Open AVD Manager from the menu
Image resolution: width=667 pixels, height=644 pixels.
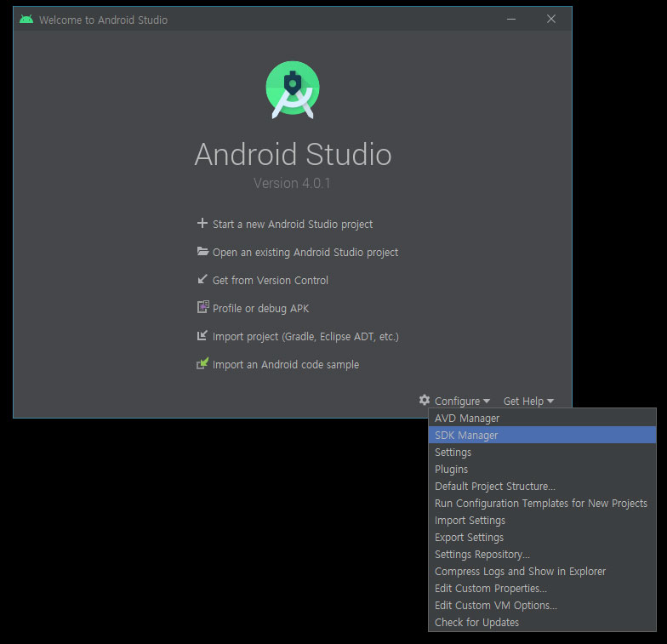pyautogui.click(x=542, y=419)
